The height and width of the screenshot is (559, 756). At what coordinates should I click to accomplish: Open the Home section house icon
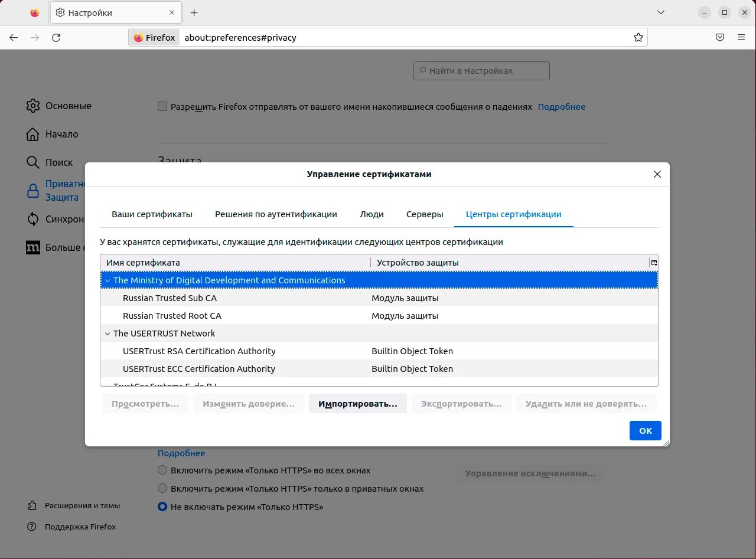click(33, 134)
